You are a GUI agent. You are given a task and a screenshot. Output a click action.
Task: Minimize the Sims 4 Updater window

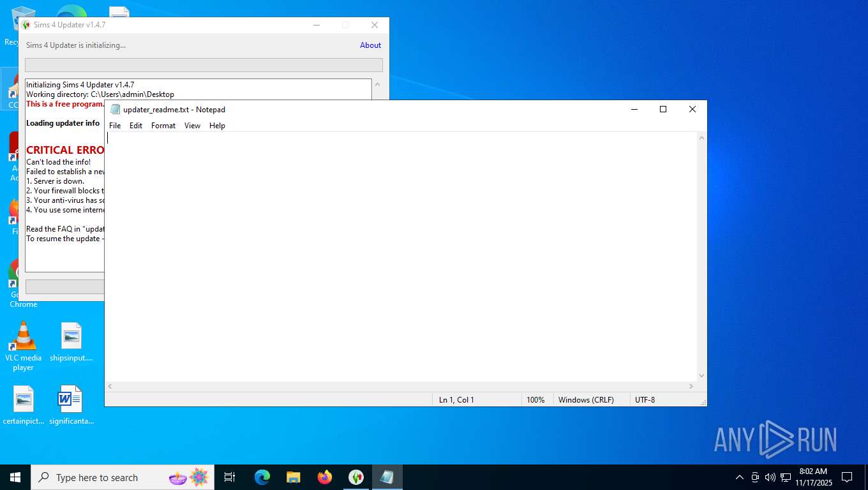point(316,25)
